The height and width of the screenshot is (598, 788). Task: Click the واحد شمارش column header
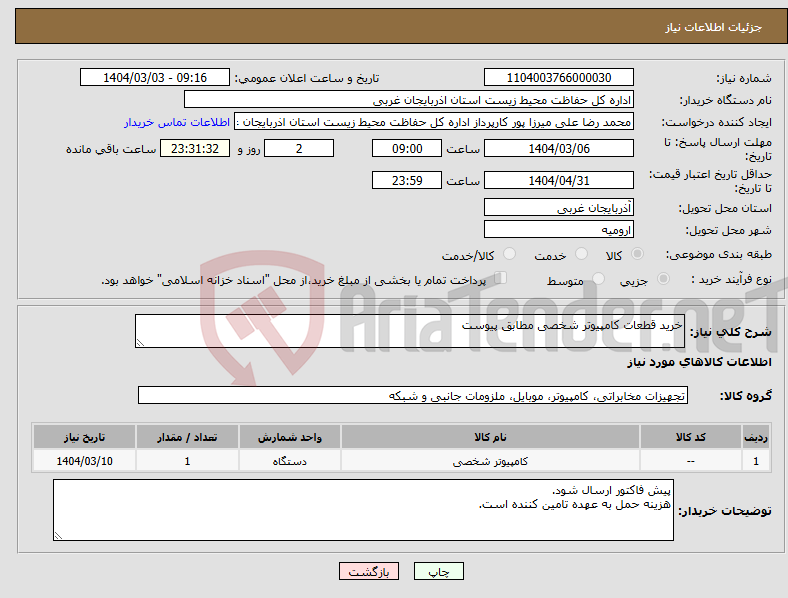point(290,437)
